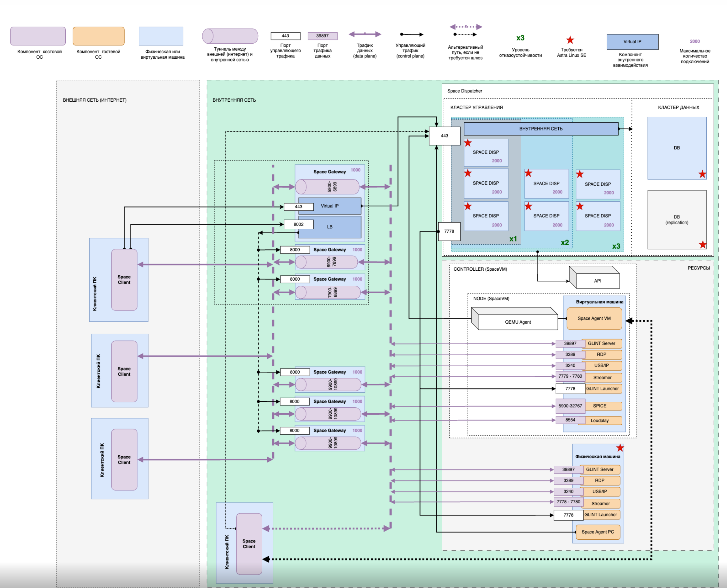The image size is (727, 588).
Task: Click the blue ВНУТРЕННЯЯ СЕТЬ bar
Action: [x=541, y=129]
